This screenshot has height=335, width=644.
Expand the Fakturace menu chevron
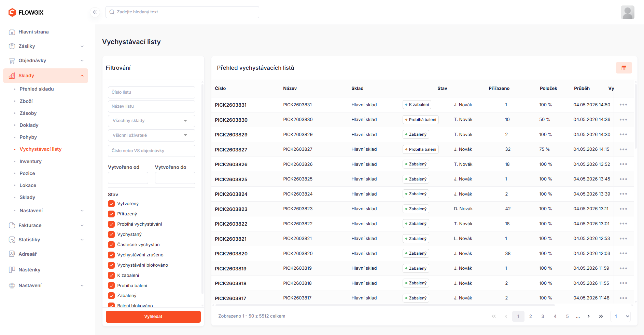point(82,225)
